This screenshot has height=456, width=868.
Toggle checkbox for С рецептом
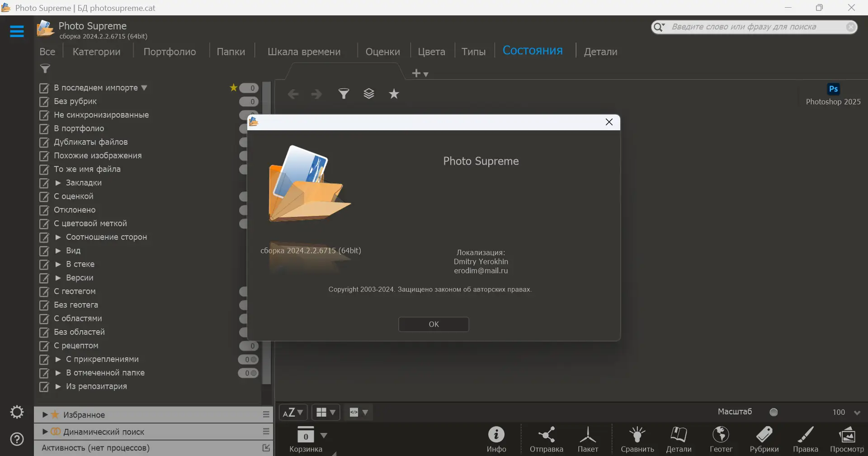[x=44, y=346]
